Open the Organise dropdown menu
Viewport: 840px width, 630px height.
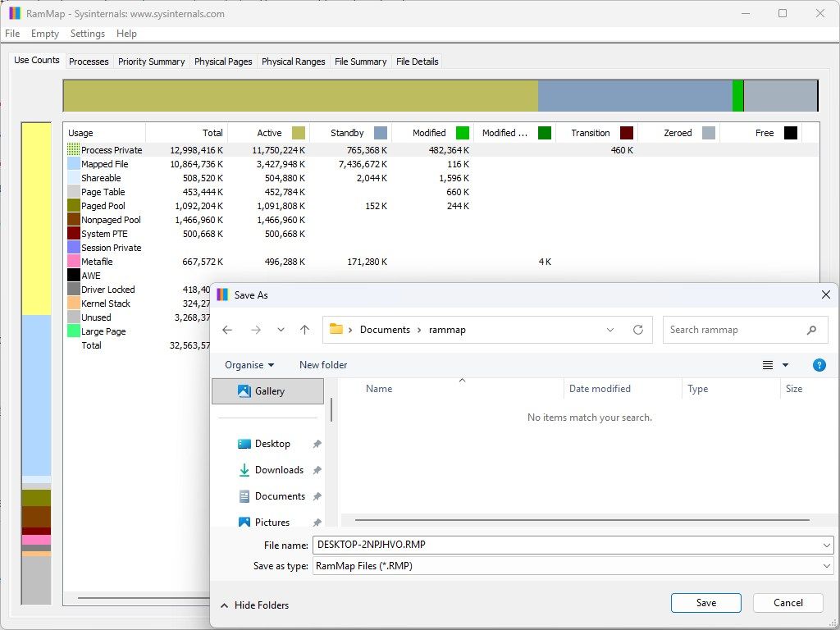point(249,365)
